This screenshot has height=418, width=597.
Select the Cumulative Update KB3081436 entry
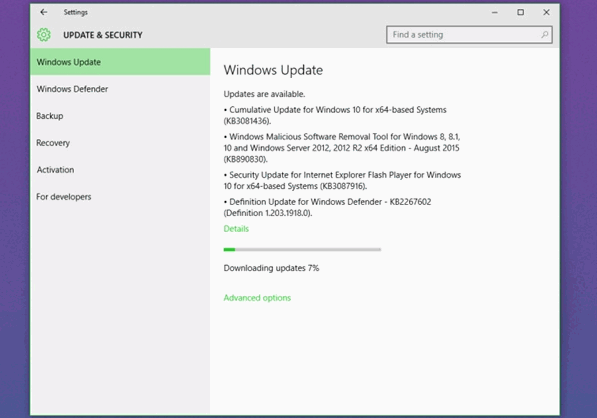tap(335, 115)
